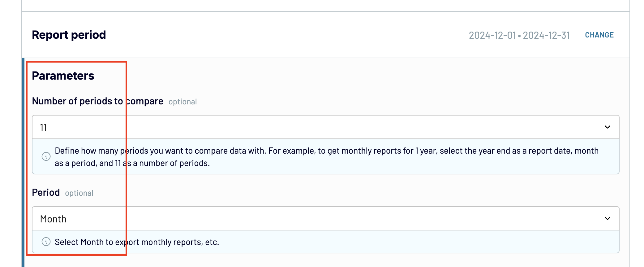This screenshot has width=644, height=267.
Task: Click the blue accent bar of Parameters section
Action: [x=23, y=162]
